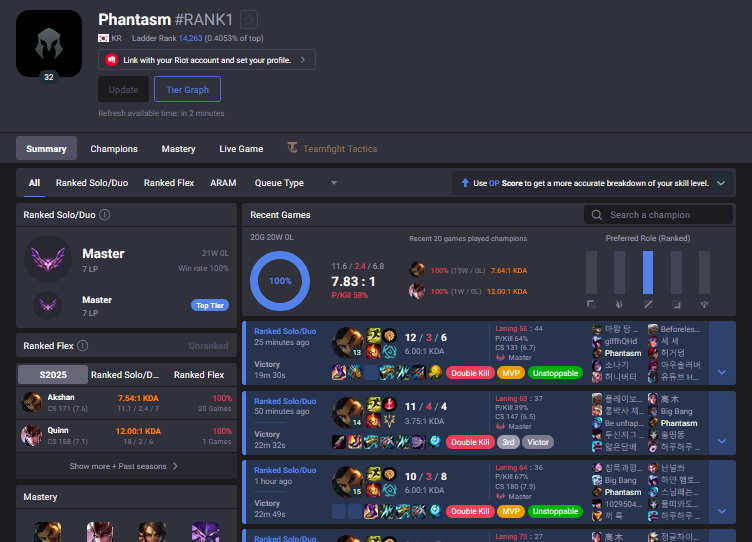Image resolution: width=752 pixels, height=542 pixels.
Task: Click the Quinn champion stats row portrait
Action: pyautogui.click(x=32, y=436)
